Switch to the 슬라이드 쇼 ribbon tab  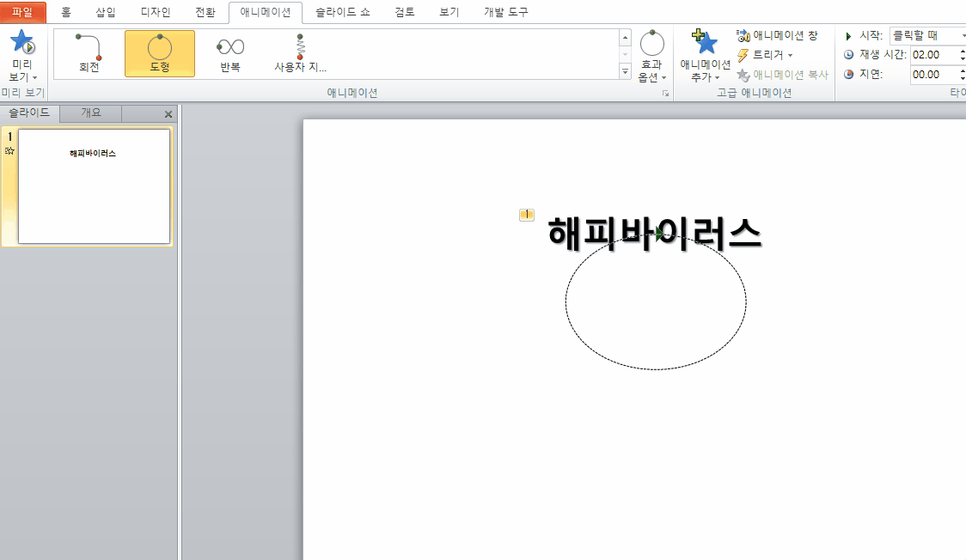click(343, 12)
